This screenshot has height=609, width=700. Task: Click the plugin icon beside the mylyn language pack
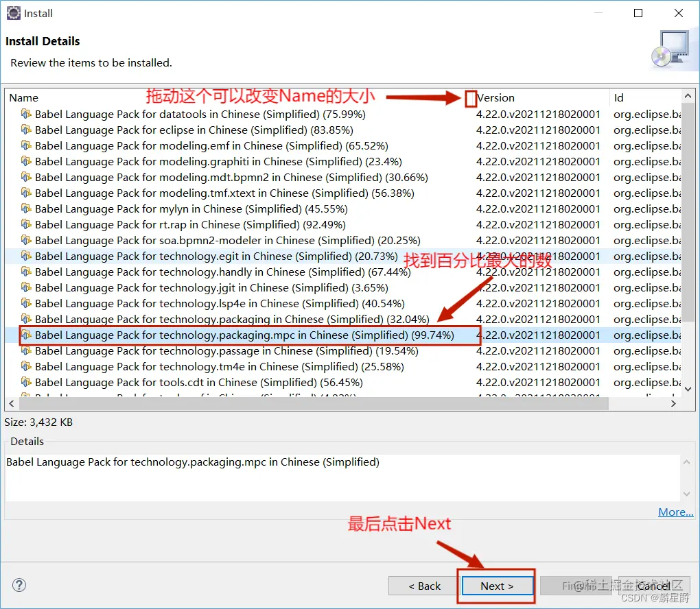pos(26,208)
